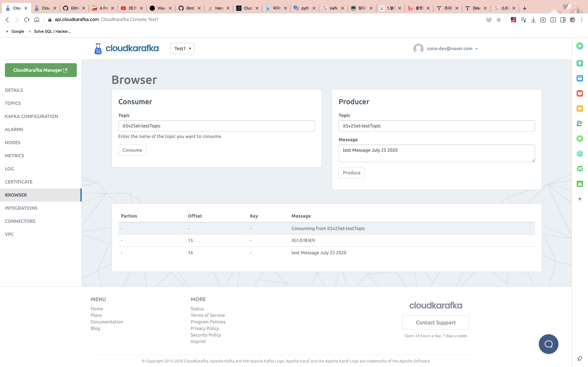Screen dimensions: 588x367
Task: Open KAFKA CONFIGURATION sidebar item
Action: (31, 116)
